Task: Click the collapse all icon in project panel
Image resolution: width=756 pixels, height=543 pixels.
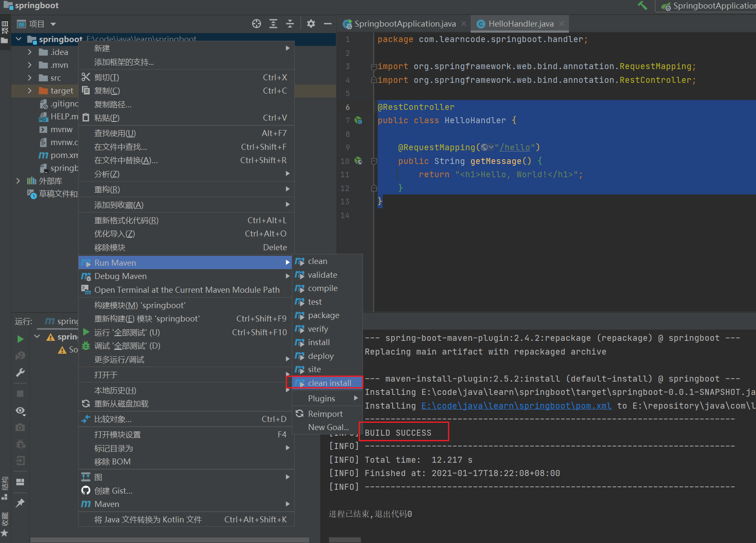Action: click(290, 24)
